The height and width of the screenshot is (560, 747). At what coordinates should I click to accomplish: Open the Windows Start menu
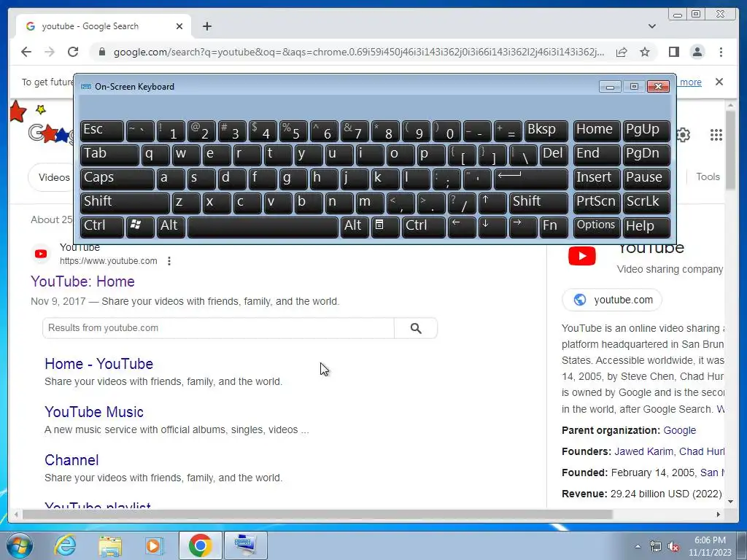(19, 545)
